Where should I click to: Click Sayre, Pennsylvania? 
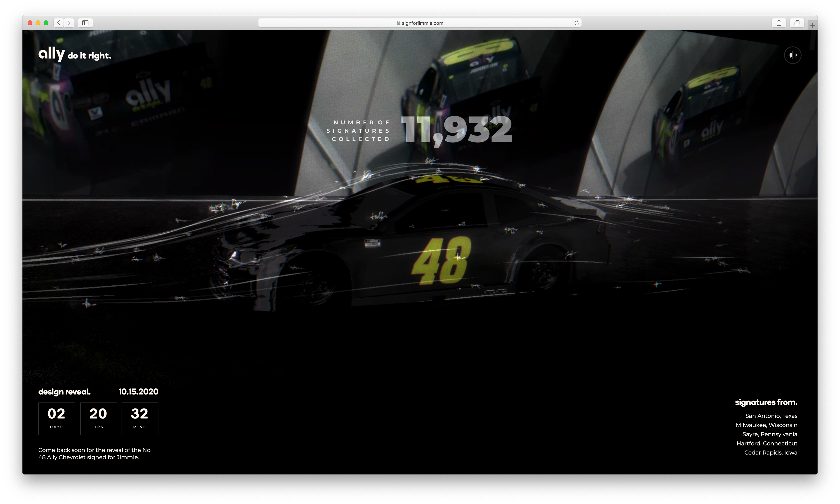(770, 434)
